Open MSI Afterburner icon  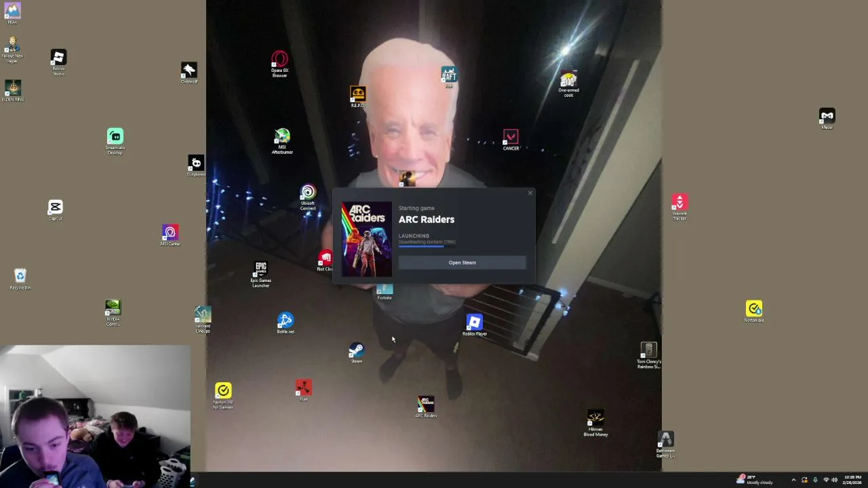282,141
